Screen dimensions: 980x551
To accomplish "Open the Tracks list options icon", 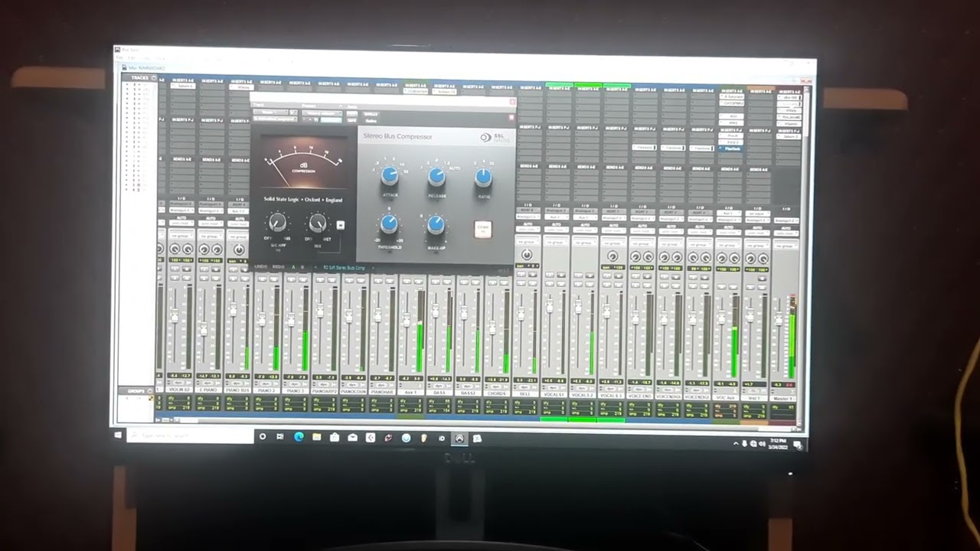I will pos(154,78).
